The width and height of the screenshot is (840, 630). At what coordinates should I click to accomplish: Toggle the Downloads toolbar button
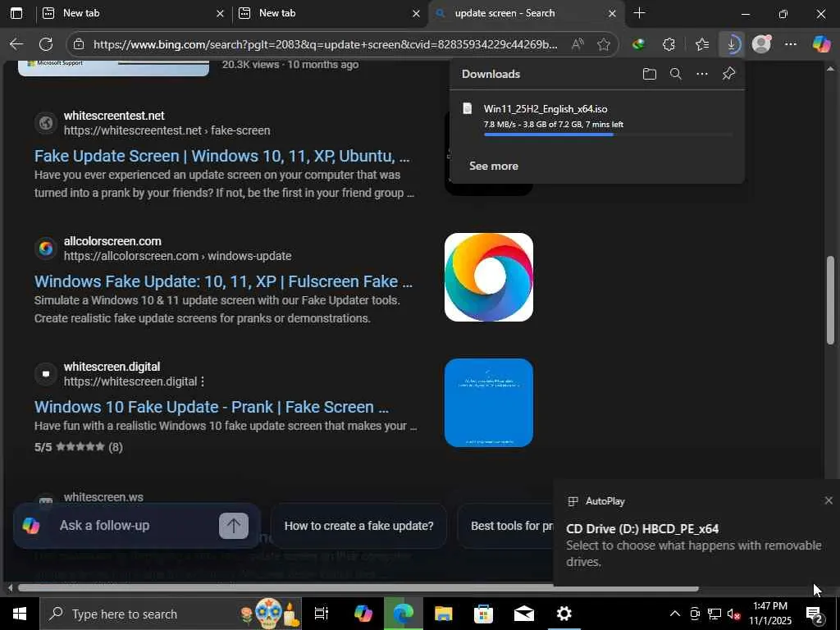(731, 44)
